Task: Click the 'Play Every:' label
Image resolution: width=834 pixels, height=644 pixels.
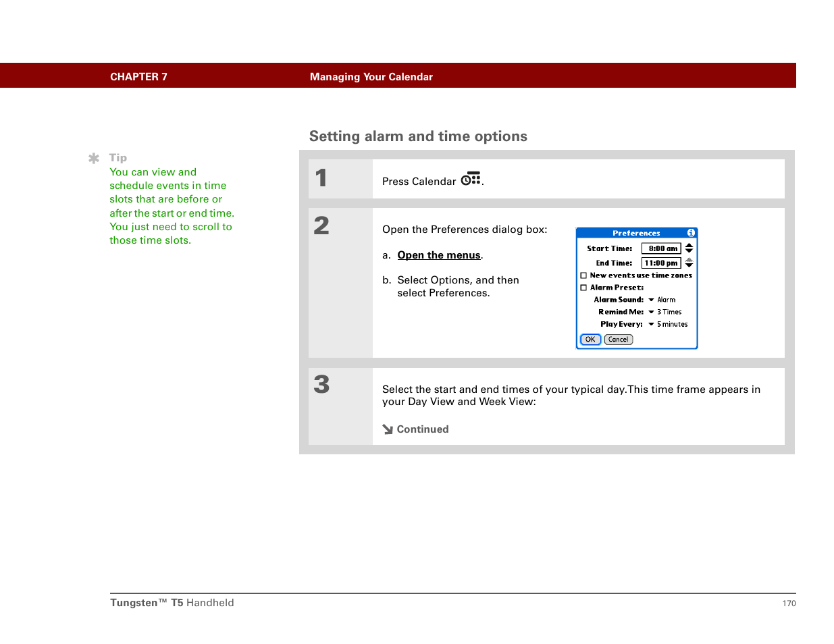Action: point(622,324)
